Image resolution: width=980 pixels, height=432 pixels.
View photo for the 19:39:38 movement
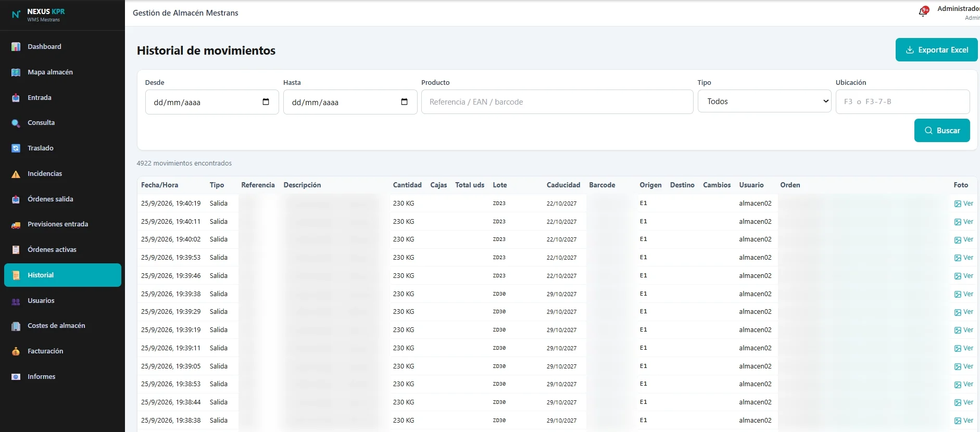click(963, 294)
